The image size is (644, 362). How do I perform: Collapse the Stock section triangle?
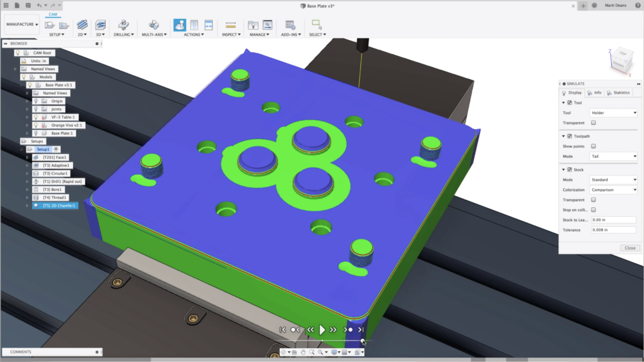[563, 170]
